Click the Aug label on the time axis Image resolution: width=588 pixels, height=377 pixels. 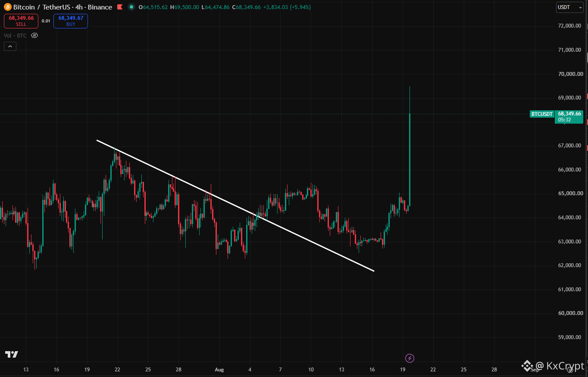coord(219,370)
